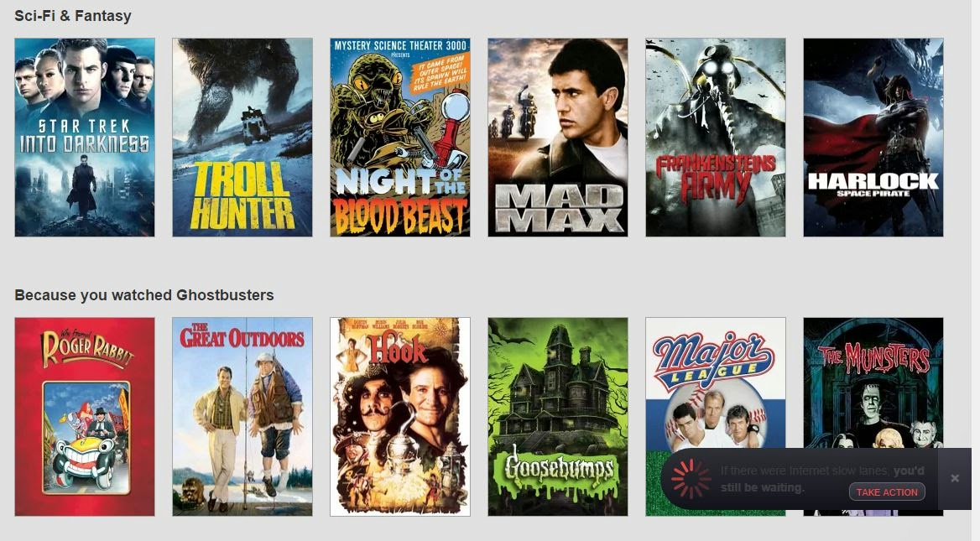
Task: Select The Great Outdoors poster
Action: [x=242, y=417]
